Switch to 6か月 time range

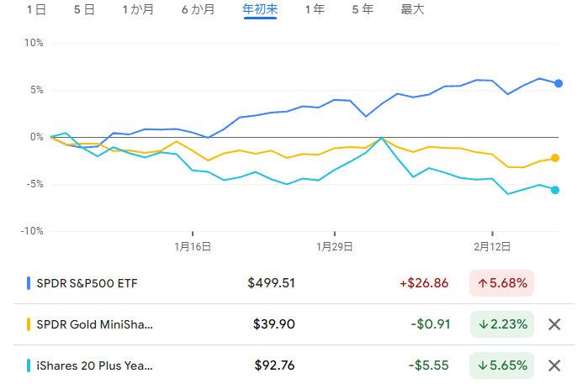point(198,10)
